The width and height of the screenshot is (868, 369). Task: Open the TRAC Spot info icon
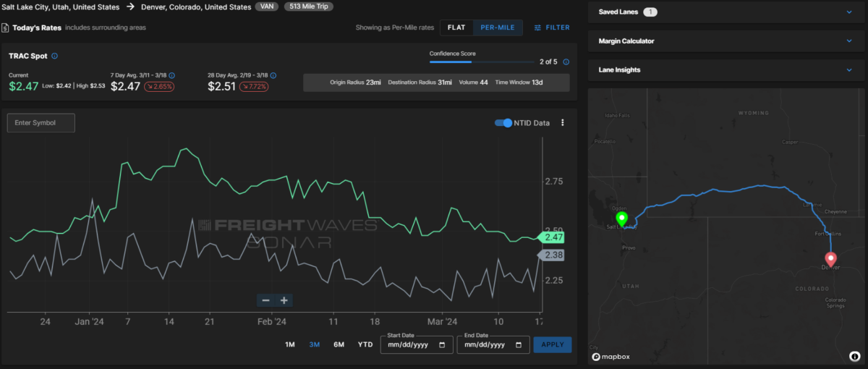coord(55,56)
